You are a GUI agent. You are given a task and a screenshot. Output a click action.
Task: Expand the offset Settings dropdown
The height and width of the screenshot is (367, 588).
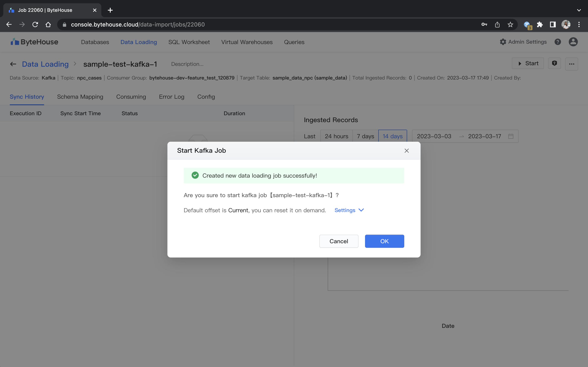(x=349, y=210)
